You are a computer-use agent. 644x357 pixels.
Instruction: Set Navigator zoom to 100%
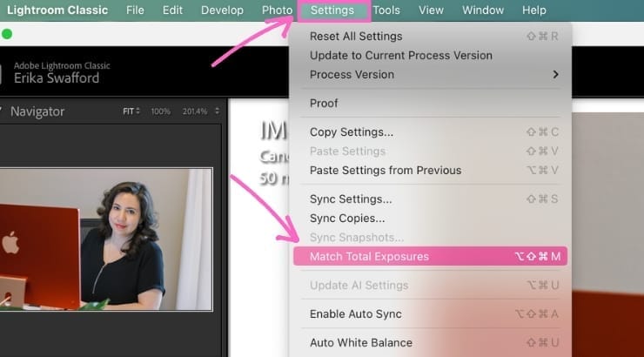click(161, 111)
